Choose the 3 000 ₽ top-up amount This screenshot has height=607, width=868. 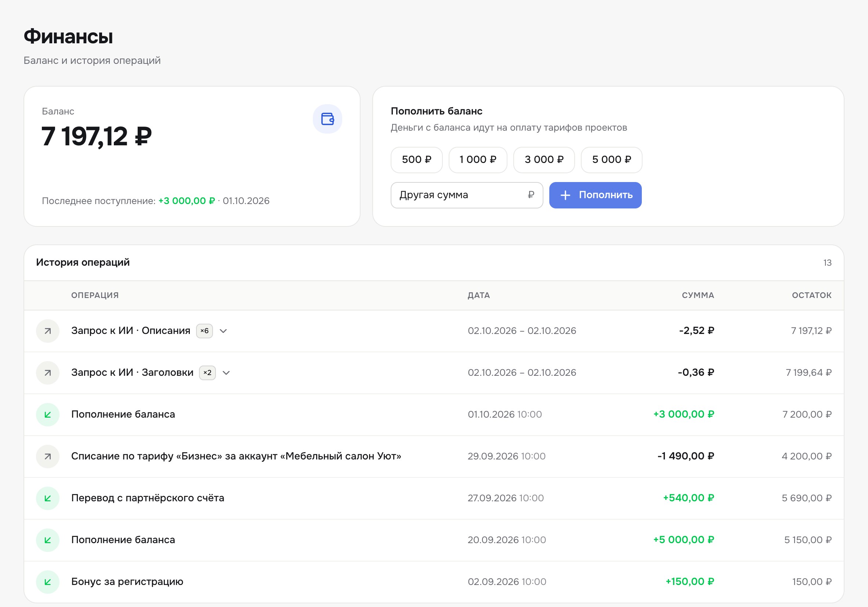[x=544, y=160]
